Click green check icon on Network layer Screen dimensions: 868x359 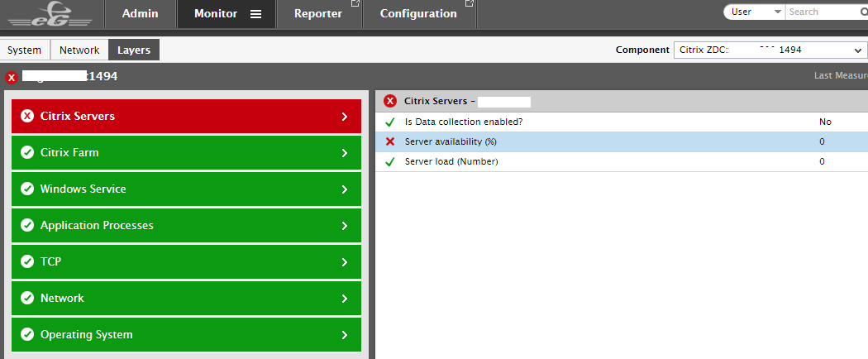point(27,298)
